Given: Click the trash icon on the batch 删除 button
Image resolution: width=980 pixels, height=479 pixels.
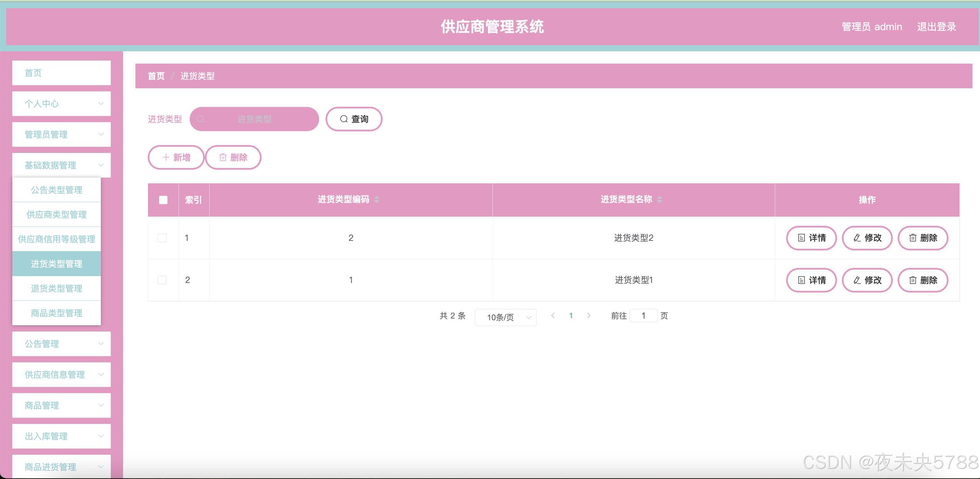Looking at the screenshot, I should pyautogui.click(x=223, y=157).
